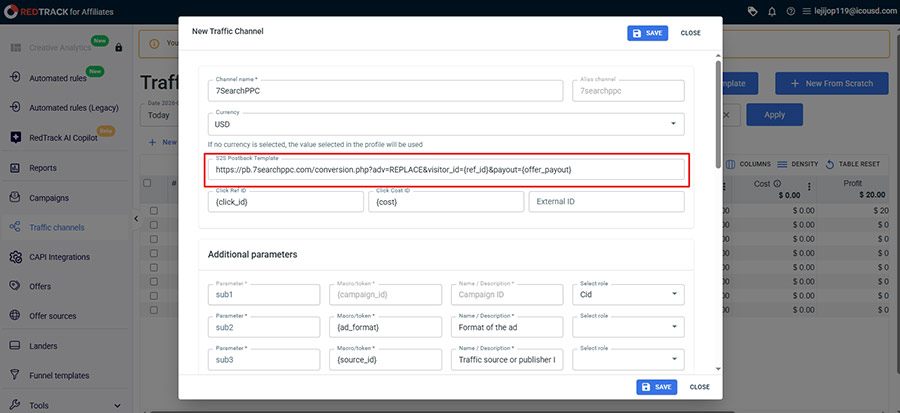This screenshot has width=900, height=413.
Task: Click the Offer sources globe icon
Action: pos(16,316)
